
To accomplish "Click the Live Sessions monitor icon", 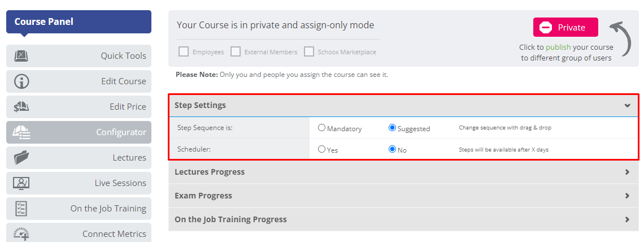I will coord(21,183).
